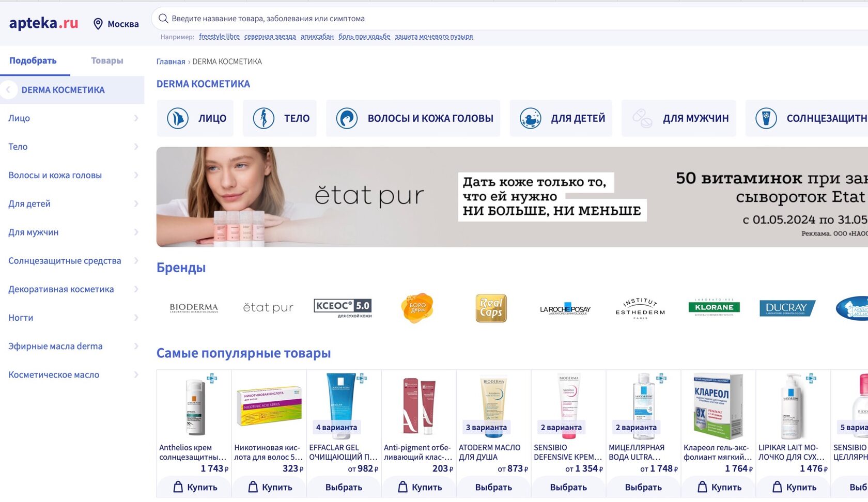
Task: Open the Real Caps brand logo
Action: [x=491, y=308]
